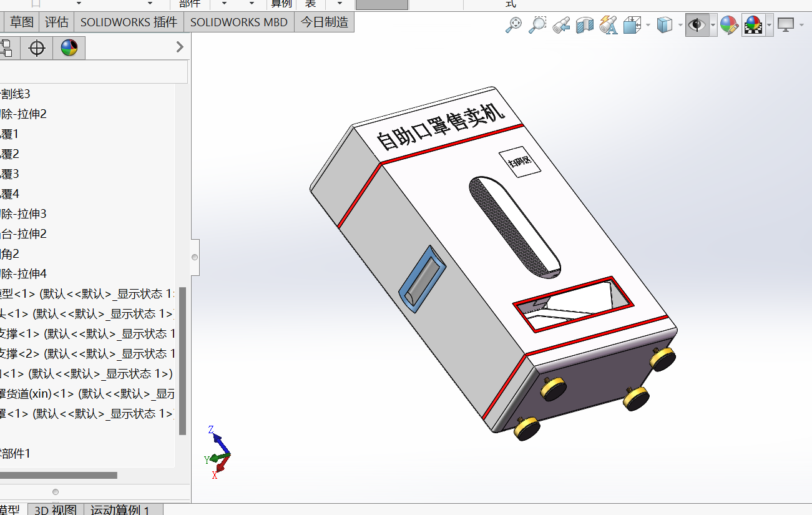Click the feature tree vertical scrollbar
Viewport: 812px width, 515px height.
[182, 361]
